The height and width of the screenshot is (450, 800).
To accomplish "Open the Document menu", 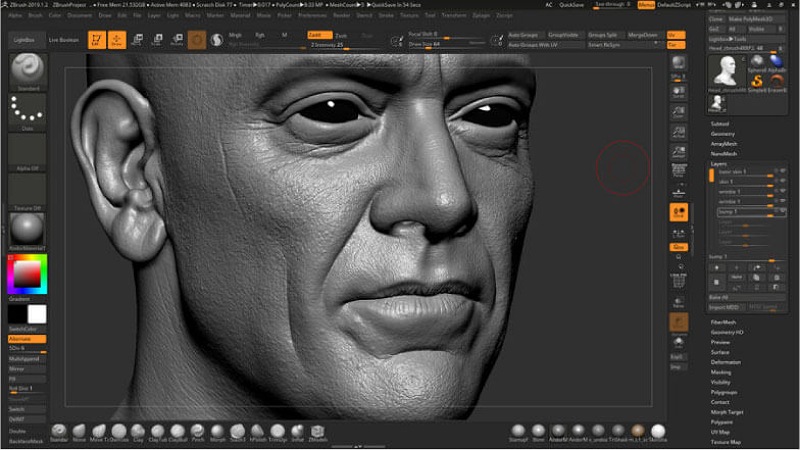I will [80, 16].
